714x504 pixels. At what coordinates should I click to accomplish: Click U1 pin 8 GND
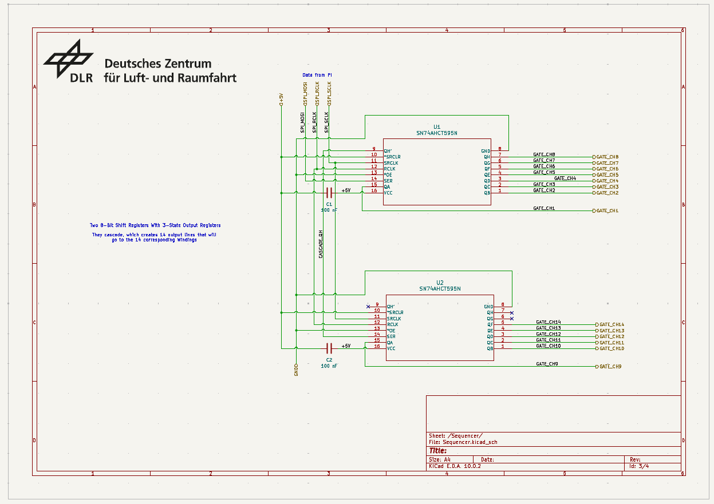[494, 151]
